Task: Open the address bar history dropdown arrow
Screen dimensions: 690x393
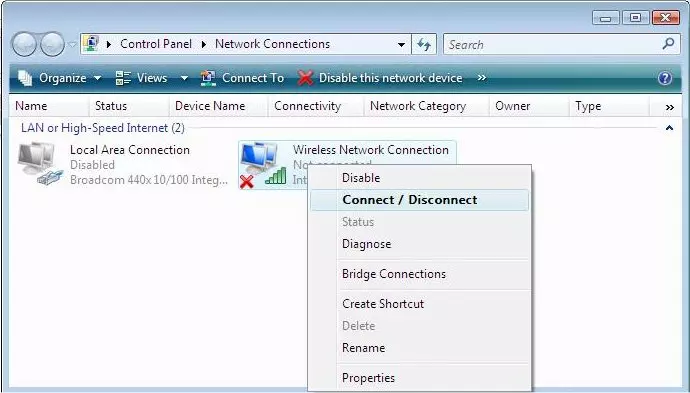Action: click(401, 44)
